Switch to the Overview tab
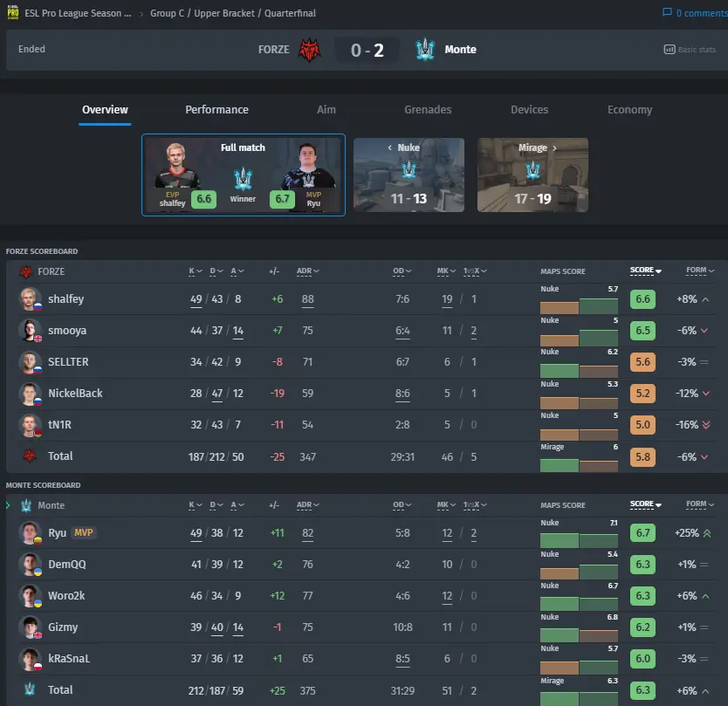728x706 pixels. [x=105, y=110]
